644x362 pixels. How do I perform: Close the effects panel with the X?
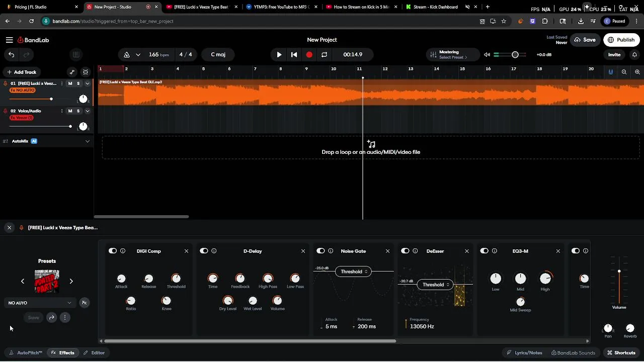click(x=9, y=228)
